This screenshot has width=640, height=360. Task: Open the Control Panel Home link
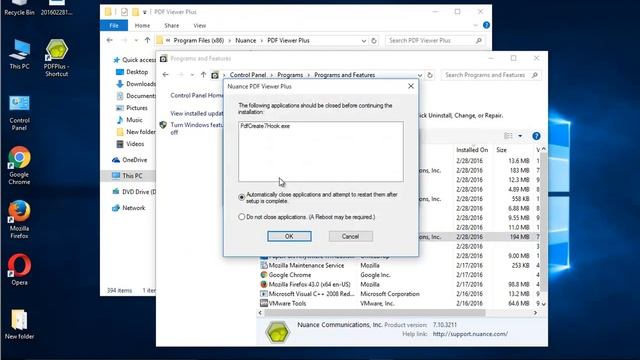point(197,95)
